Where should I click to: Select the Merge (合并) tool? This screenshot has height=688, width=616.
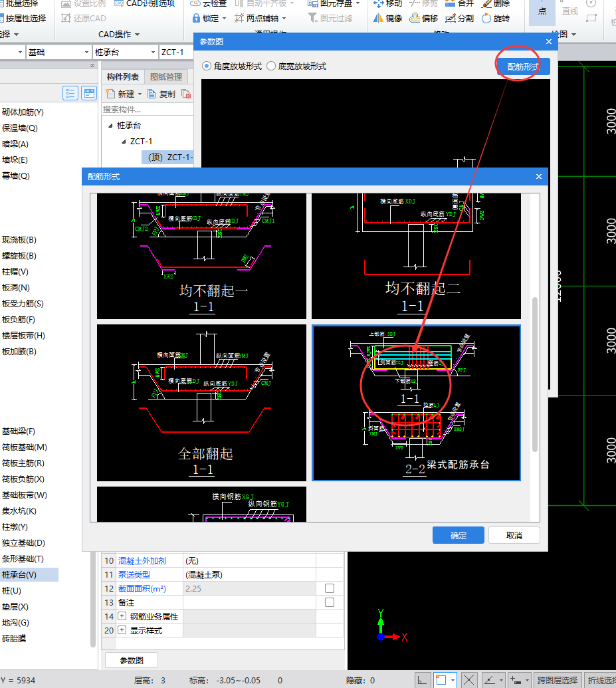[x=459, y=3]
